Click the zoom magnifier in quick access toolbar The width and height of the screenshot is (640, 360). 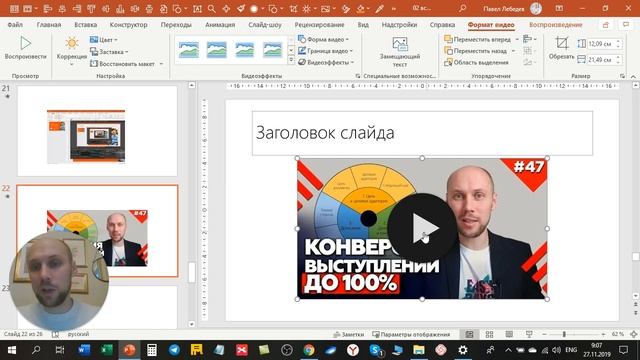click(211, 8)
